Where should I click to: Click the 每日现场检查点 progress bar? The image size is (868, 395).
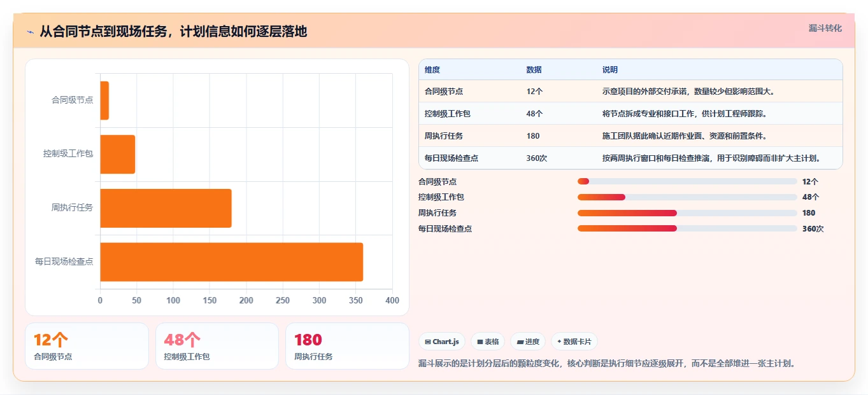pos(687,228)
